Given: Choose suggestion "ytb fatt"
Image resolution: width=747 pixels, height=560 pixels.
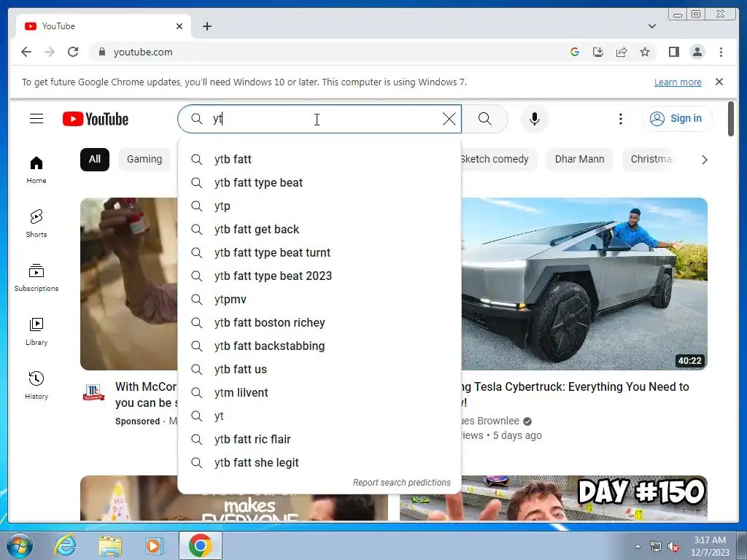Looking at the screenshot, I should [320, 159].
